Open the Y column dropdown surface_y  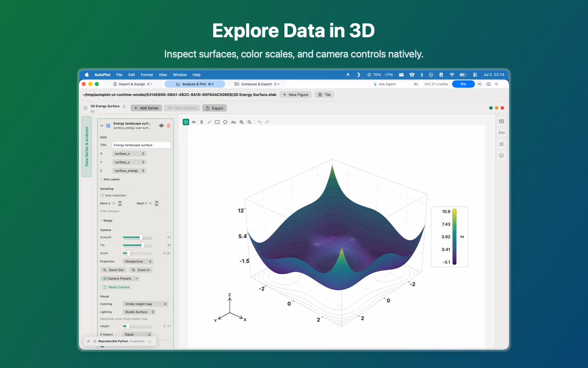click(x=129, y=162)
